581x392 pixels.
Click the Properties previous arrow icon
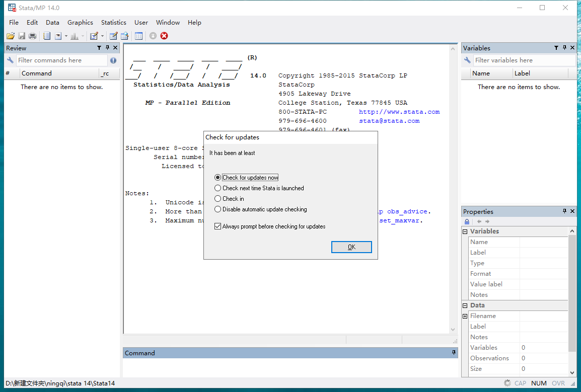(x=479, y=221)
